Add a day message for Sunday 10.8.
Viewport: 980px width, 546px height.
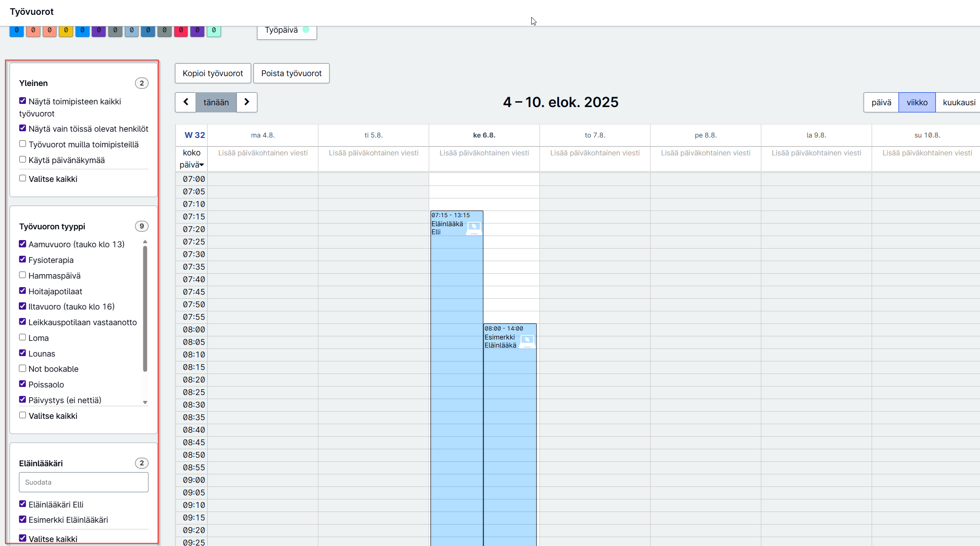[927, 153]
